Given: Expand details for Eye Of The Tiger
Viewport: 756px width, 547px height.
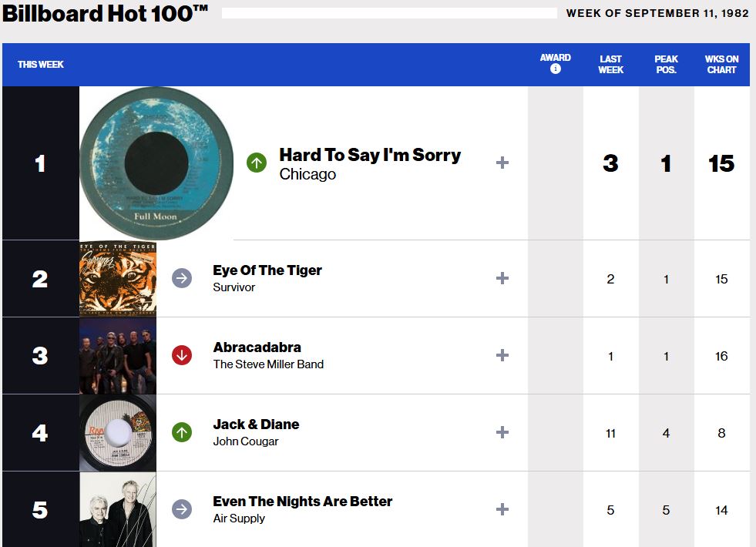Looking at the screenshot, I should click(x=502, y=278).
